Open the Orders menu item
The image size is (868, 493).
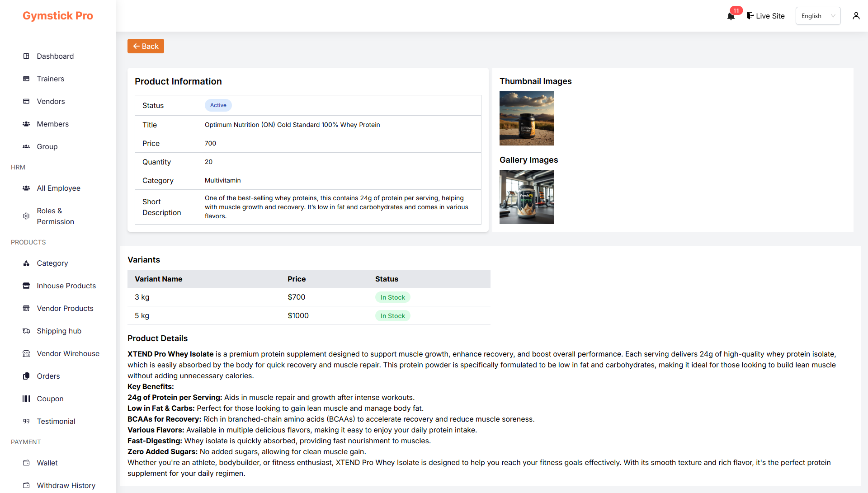pos(48,376)
